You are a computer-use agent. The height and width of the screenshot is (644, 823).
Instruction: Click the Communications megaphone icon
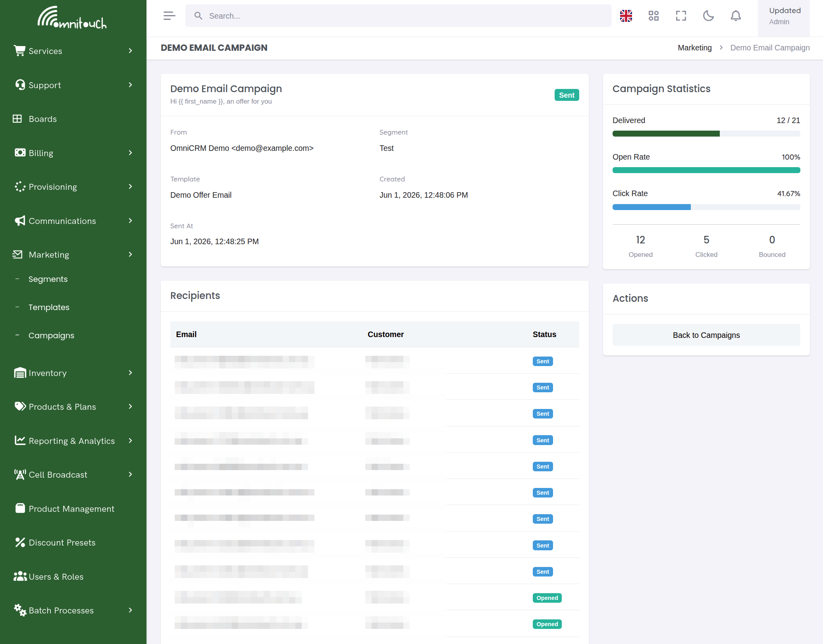coord(20,221)
